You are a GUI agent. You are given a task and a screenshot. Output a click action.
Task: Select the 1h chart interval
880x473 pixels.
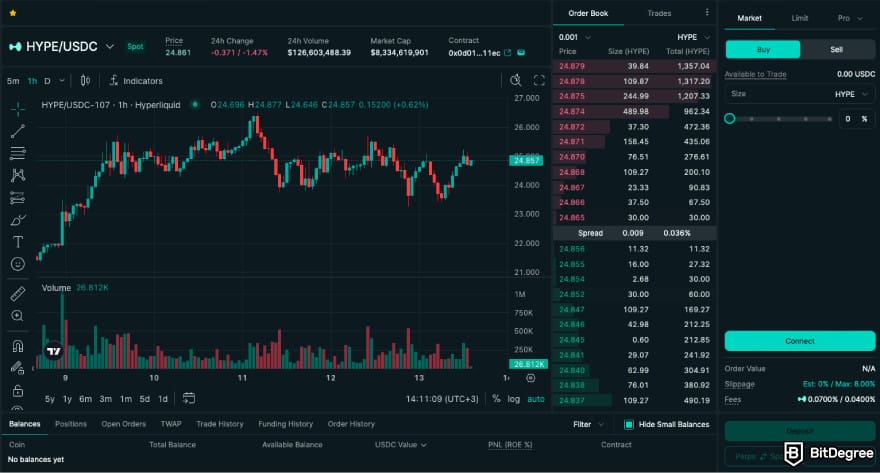click(33, 81)
